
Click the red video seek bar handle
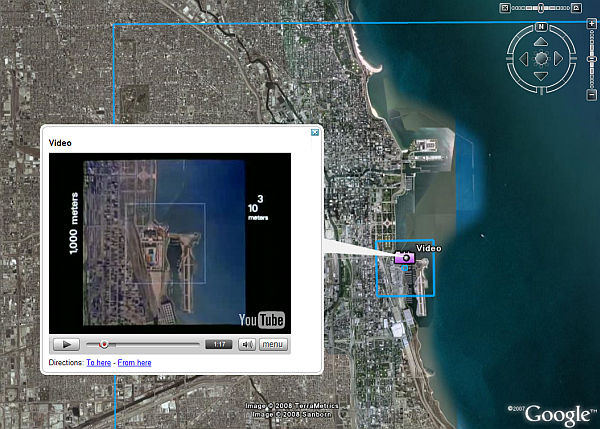(x=104, y=344)
